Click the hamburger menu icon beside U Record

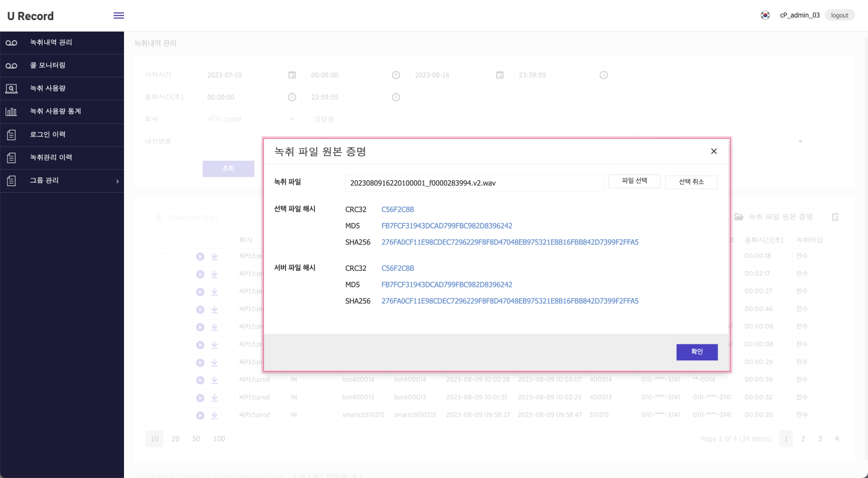119,15
